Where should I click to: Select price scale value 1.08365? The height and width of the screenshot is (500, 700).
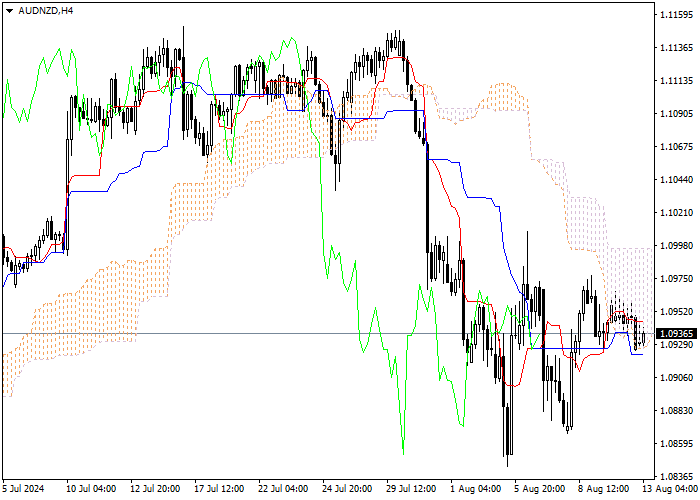pyautogui.click(x=676, y=477)
